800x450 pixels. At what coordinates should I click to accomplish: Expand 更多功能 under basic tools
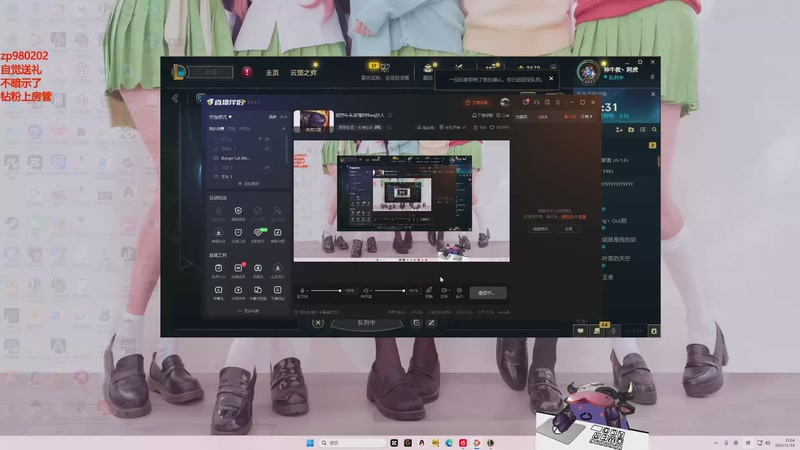click(248, 310)
